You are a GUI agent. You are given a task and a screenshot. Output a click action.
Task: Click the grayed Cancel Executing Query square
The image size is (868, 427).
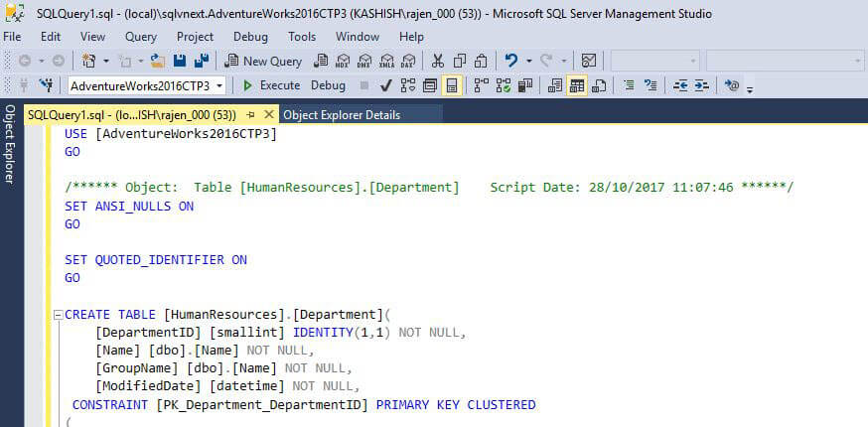pos(364,85)
